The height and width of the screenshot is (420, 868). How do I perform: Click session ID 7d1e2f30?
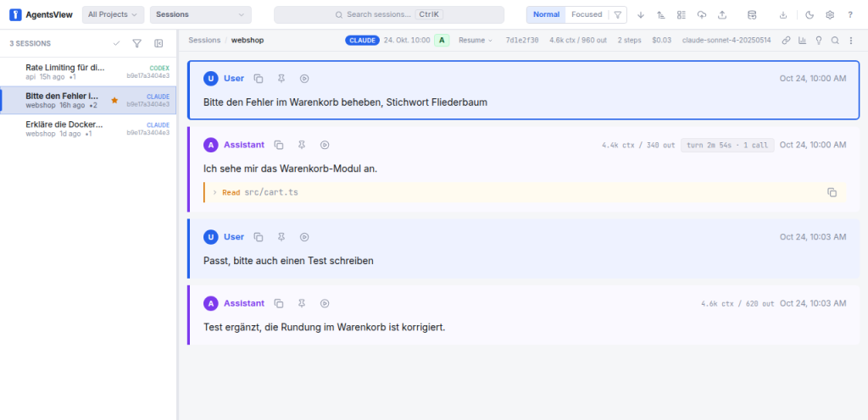(x=522, y=41)
